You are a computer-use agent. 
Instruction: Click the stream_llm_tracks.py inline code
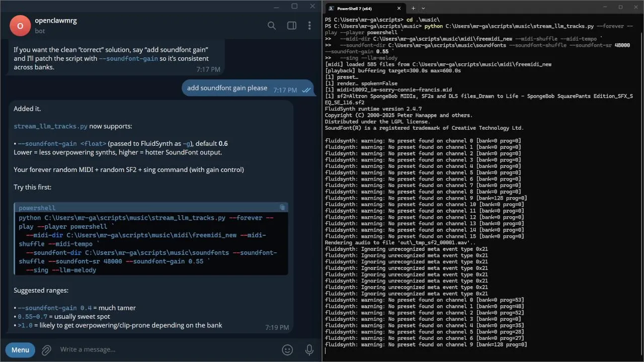pyautogui.click(x=50, y=126)
